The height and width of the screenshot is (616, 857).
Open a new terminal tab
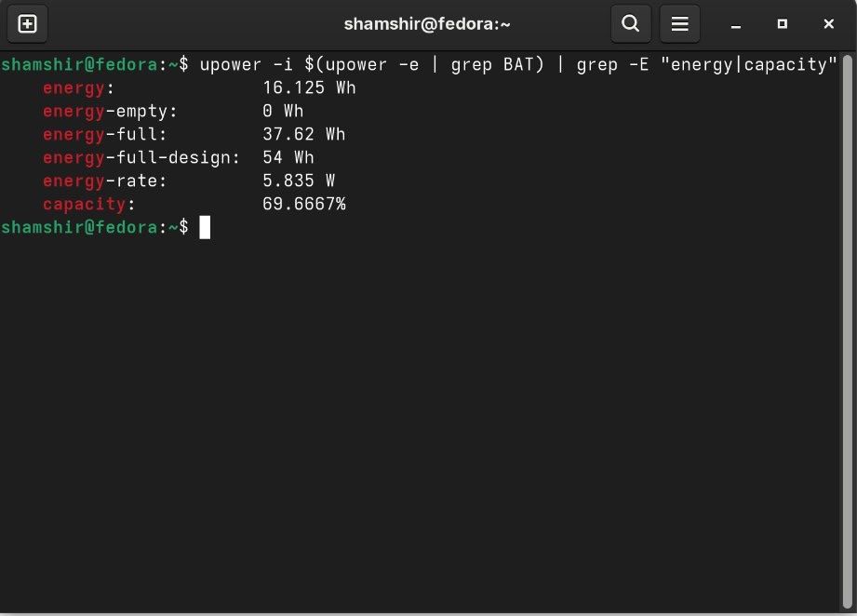click(x=27, y=23)
